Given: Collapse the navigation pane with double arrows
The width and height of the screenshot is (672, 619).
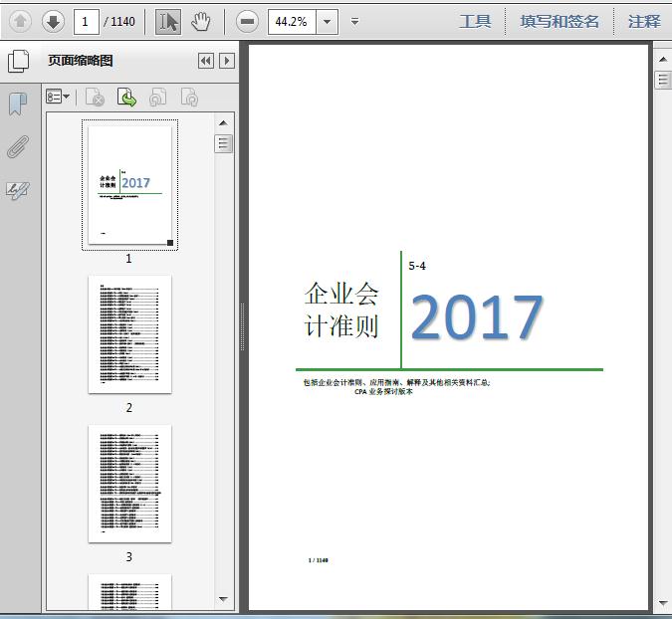Looking at the screenshot, I should [x=206, y=61].
